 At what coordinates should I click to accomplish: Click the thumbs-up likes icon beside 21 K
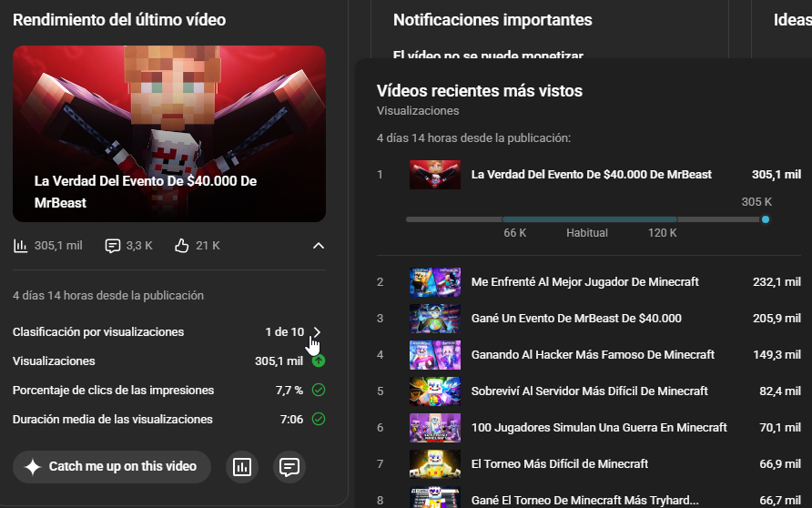[182, 246]
